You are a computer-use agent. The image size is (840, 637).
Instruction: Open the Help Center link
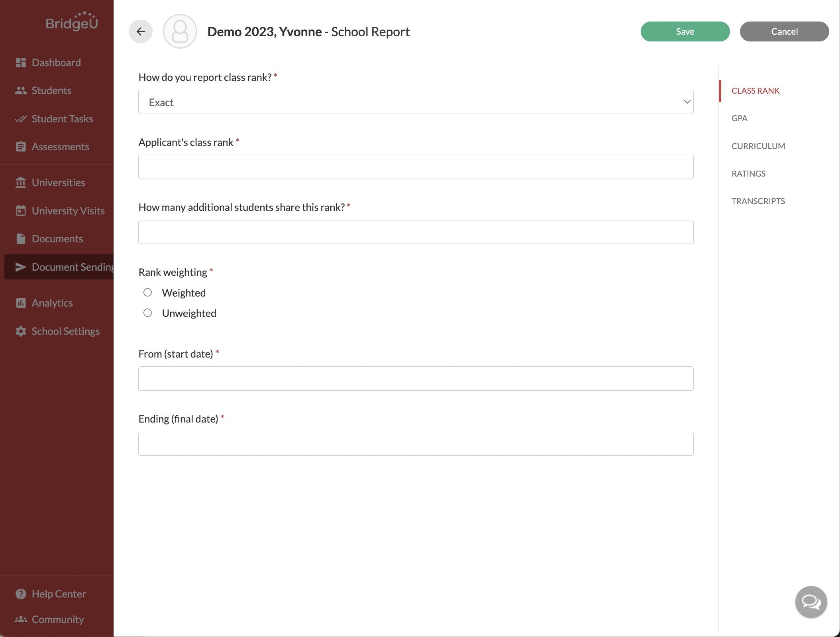pyautogui.click(x=59, y=594)
